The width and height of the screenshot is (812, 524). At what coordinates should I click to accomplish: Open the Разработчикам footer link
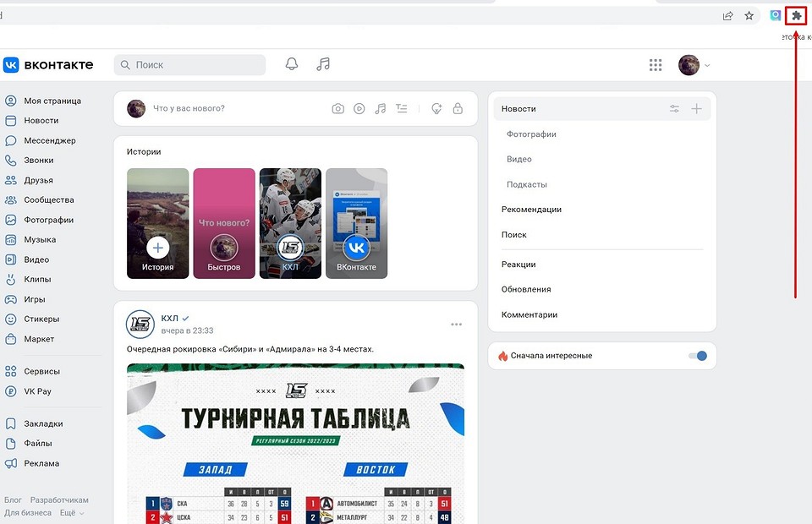[59, 500]
